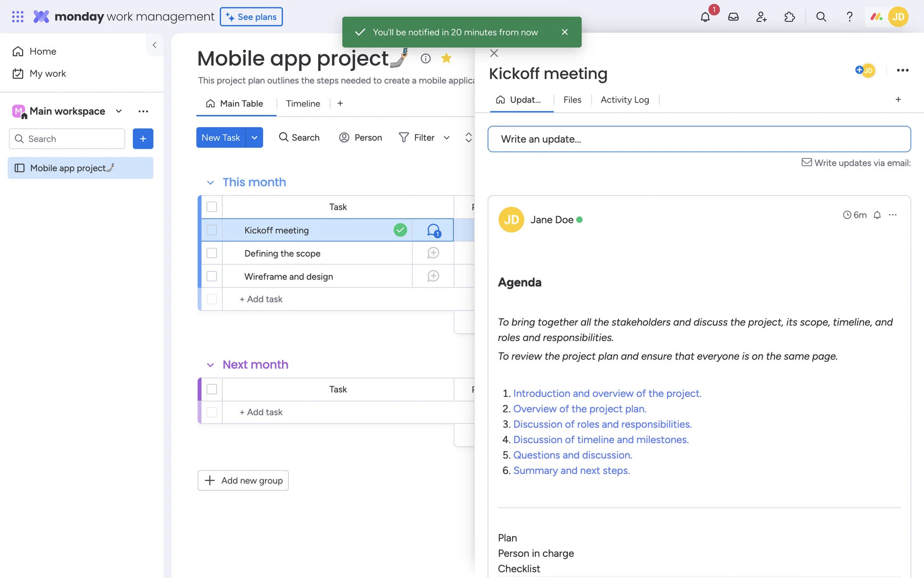This screenshot has width=924, height=578.
Task: Toggle the favorite star on board
Action: click(x=446, y=58)
